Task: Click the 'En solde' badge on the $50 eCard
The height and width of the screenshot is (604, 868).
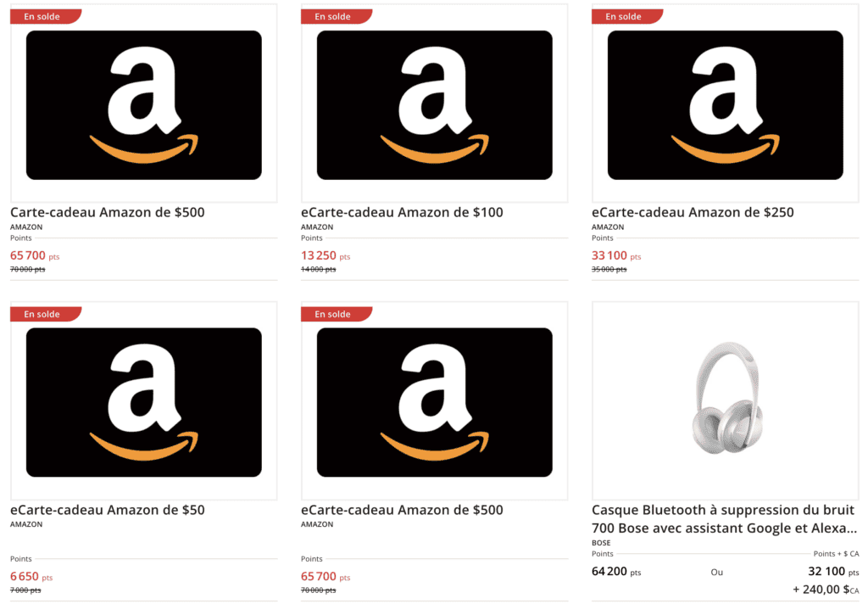Action: click(x=44, y=313)
